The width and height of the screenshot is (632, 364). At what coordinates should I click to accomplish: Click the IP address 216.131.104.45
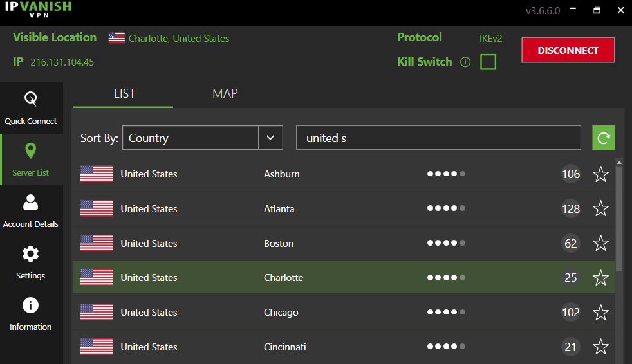[62, 62]
